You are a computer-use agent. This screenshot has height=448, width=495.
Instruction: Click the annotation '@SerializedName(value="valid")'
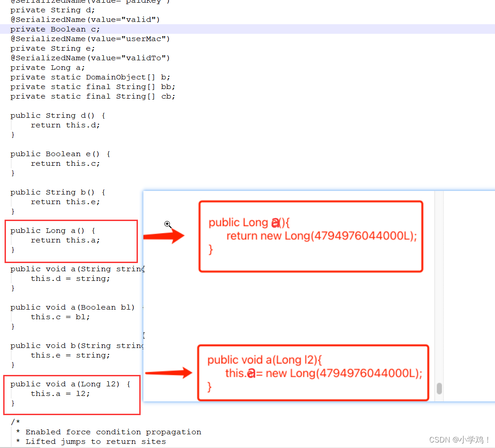tap(85, 20)
